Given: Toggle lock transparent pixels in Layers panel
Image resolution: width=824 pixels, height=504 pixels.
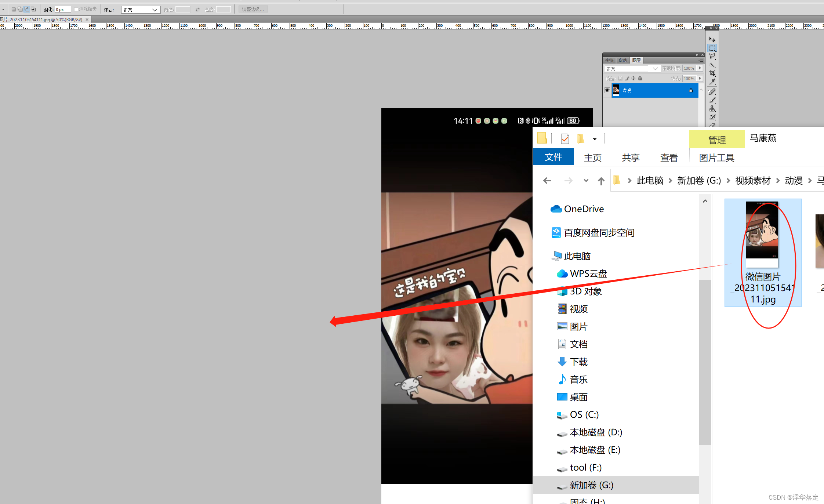Looking at the screenshot, I should click(x=620, y=78).
